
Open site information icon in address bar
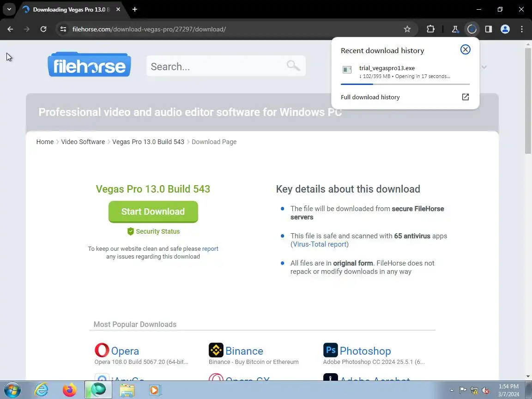coord(63,29)
